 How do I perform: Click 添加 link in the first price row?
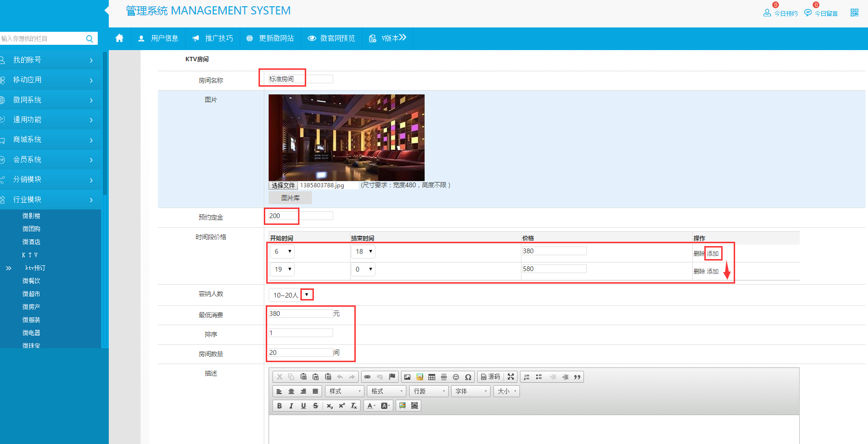713,253
